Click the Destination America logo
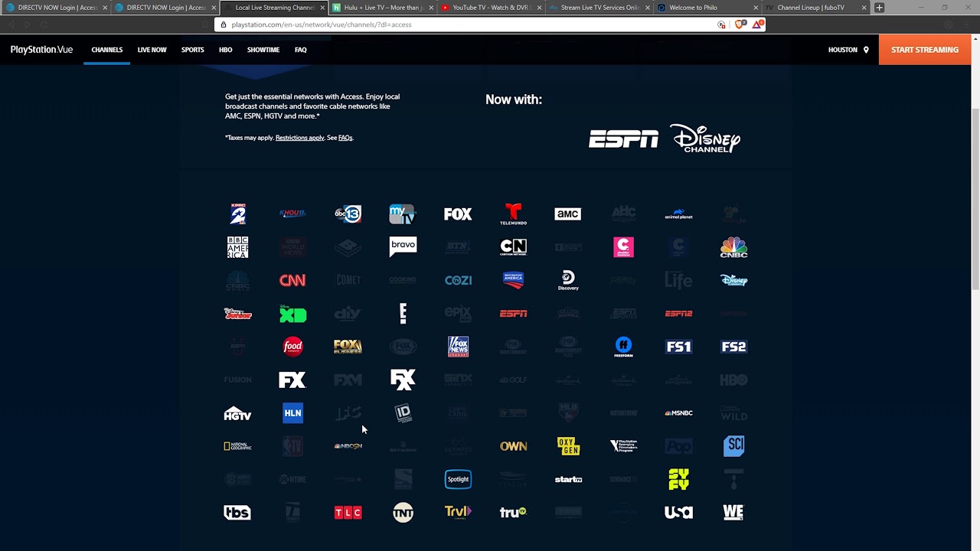Viewport: 980px width, 551px height. 513,279
